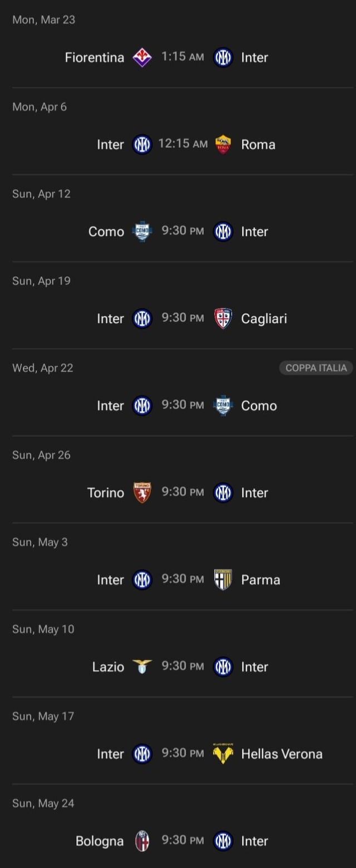
Task: Click the Bologna club crest
Action: (x=142, y=841)
